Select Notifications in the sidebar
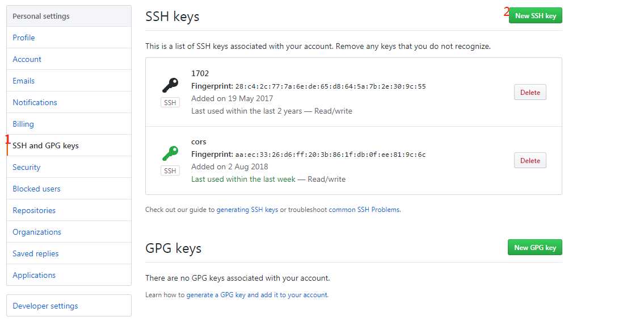Viewport: 644px width, 329px height. pyautogui.click(x=69, y=102)
